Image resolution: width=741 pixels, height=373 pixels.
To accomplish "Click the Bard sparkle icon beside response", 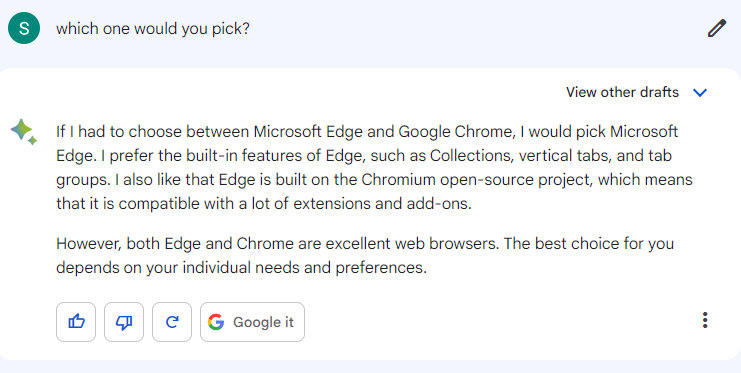I will [x=24, y=132].
